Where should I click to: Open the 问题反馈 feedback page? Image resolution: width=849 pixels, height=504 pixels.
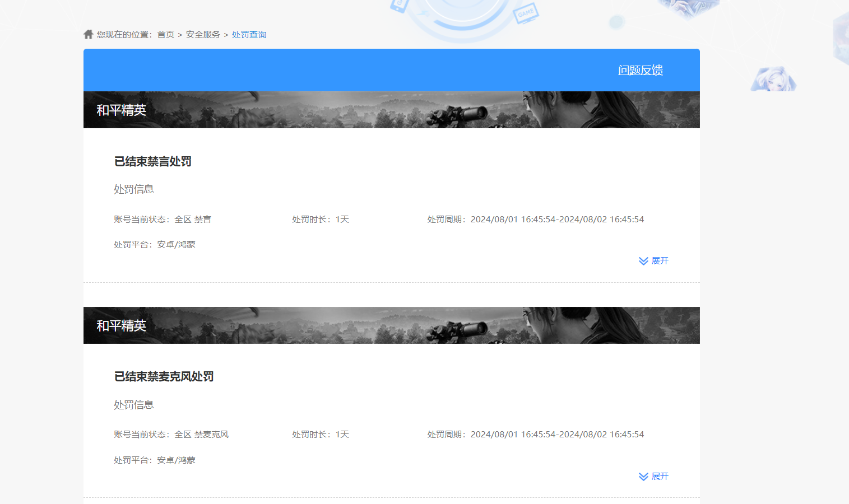coord(640,70)
